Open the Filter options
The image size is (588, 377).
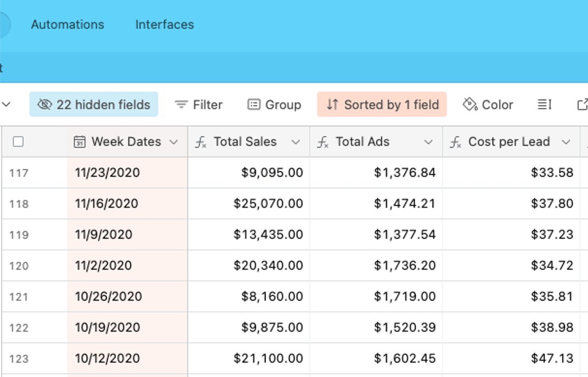pos(198,105)
